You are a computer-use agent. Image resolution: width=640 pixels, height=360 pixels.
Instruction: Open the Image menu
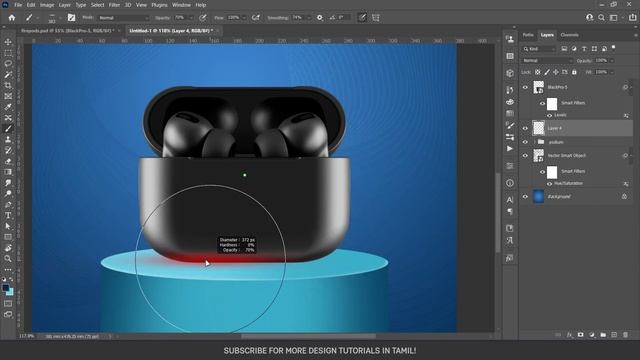(x=47, y=5)
